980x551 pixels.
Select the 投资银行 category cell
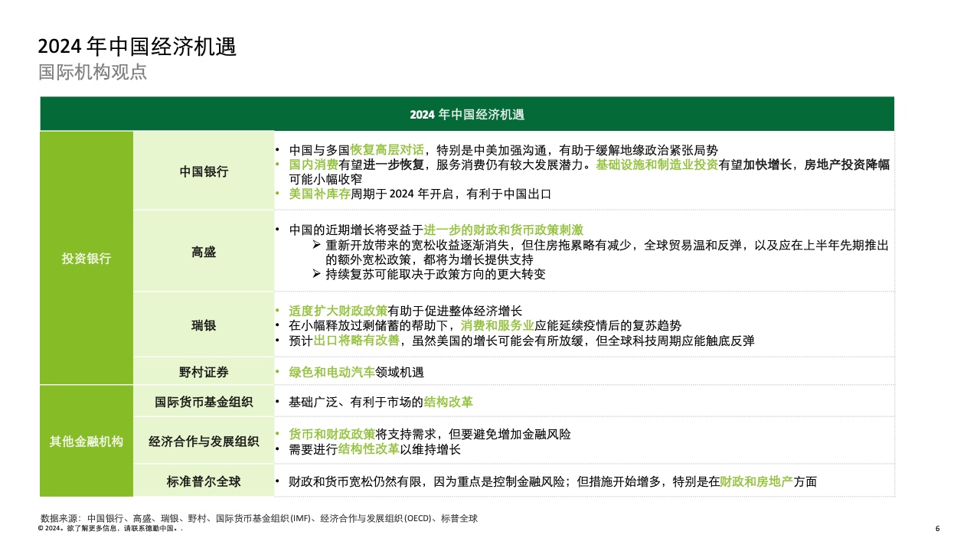click(x=87, y=258)
